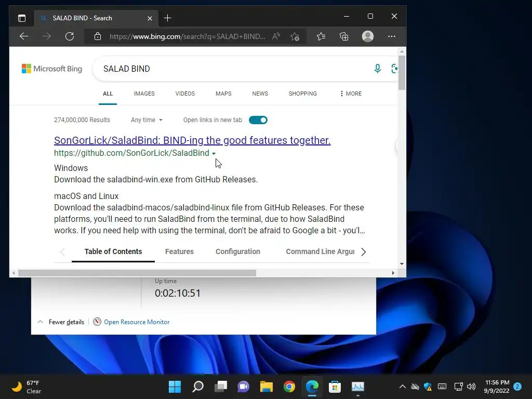Activate Read aloud in address bar

click(x=276, y=36)
